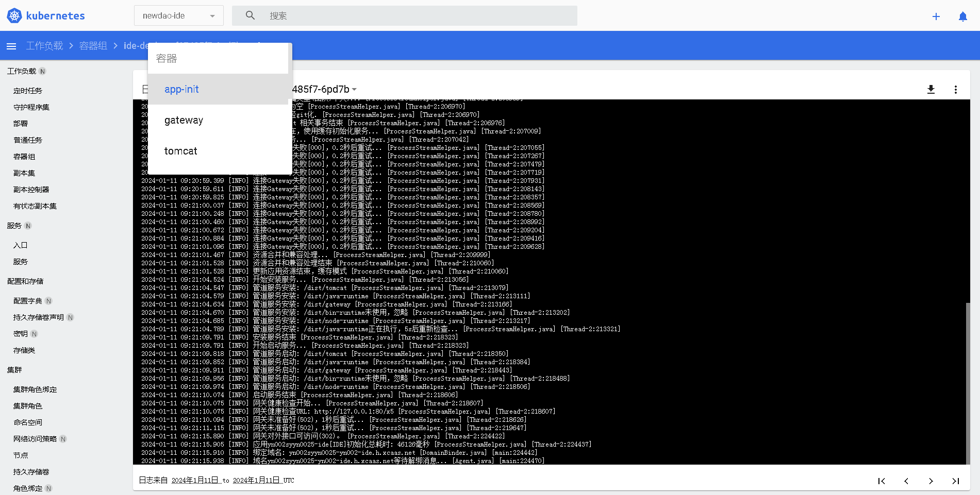This screenshot has width=980, height=495.
Task: Open 副本控制器 in sidebar
Action: coord(31,190)
